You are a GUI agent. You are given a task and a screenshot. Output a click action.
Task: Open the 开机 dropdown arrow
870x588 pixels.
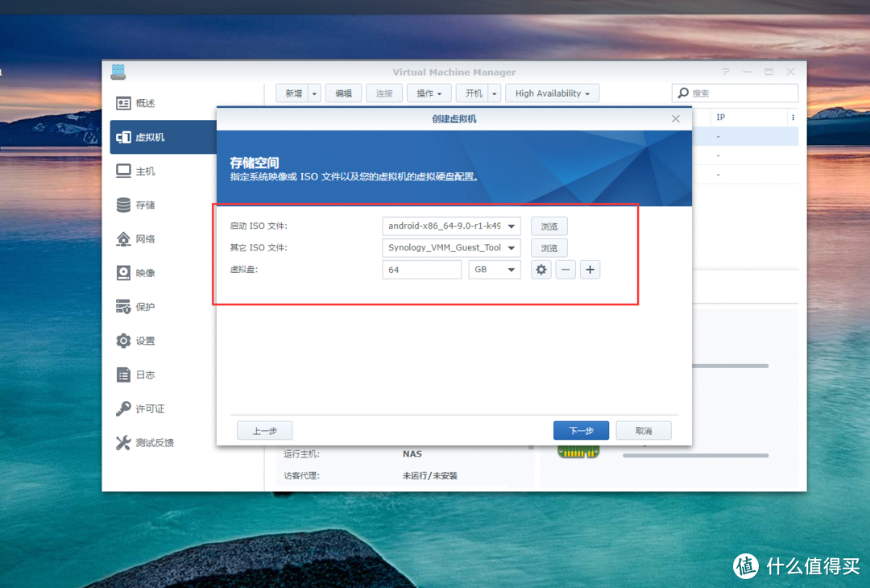(x=494, y=93)
